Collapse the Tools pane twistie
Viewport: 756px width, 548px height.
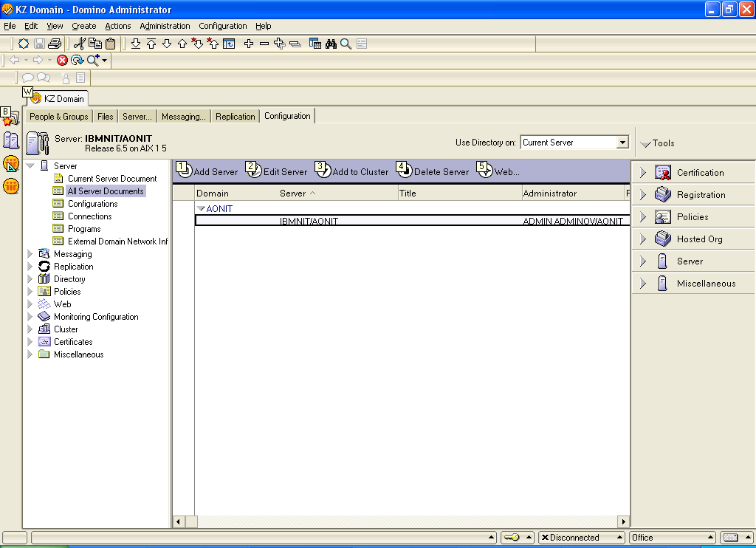pos(645,144)
